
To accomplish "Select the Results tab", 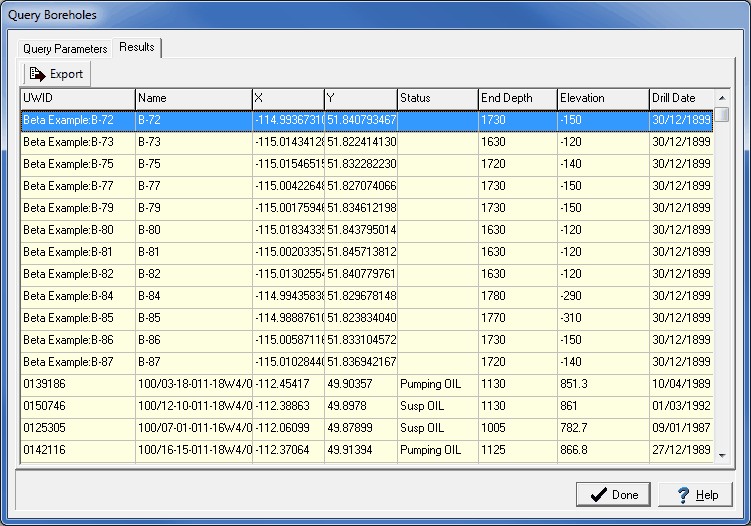I will click(x=137, y=48).
